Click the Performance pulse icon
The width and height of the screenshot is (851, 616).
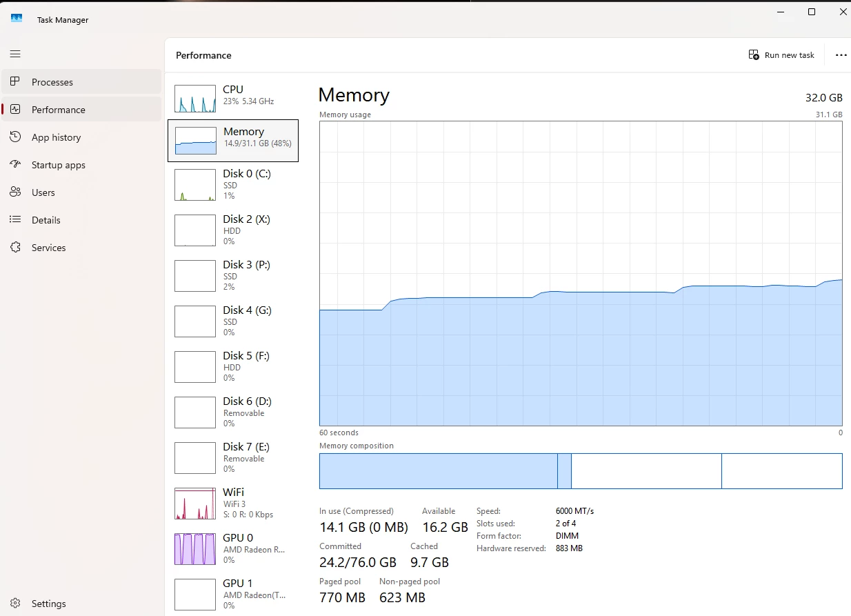point(15,109)
